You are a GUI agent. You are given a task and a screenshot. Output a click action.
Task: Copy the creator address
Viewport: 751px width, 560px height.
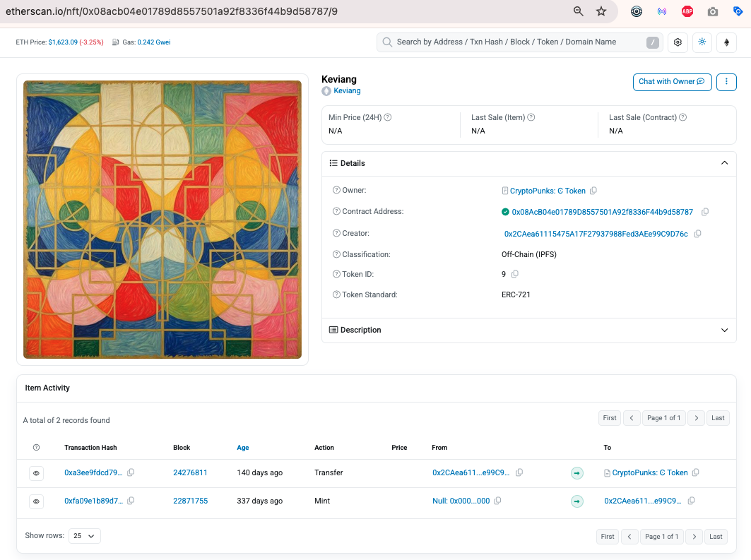click(698, 234)
